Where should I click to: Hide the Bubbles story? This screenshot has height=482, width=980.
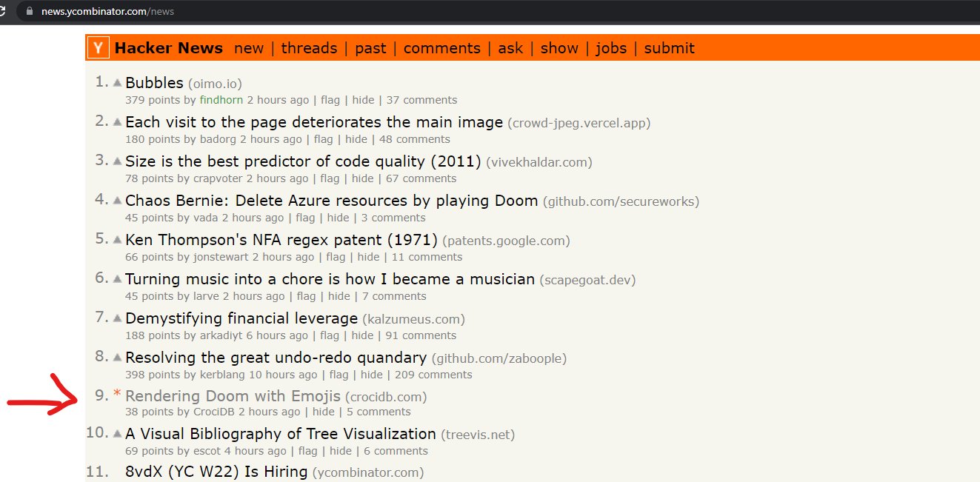point(363,99)
